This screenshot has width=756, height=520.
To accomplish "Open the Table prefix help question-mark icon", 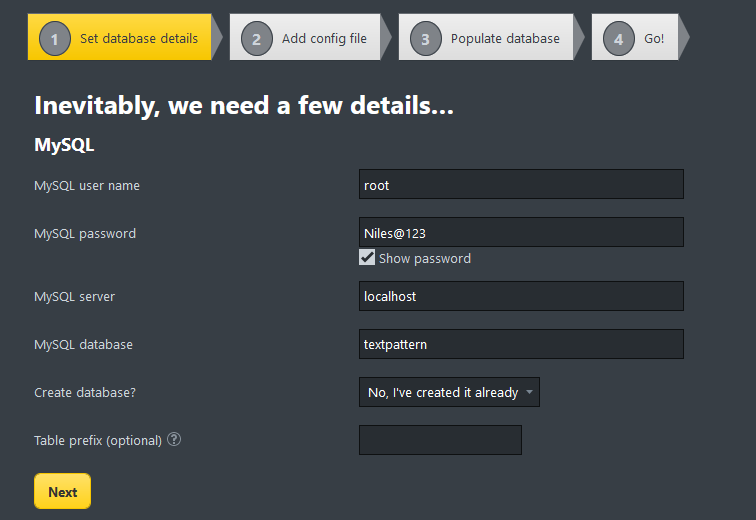I will pyautogui.click(x=174, y=439).
